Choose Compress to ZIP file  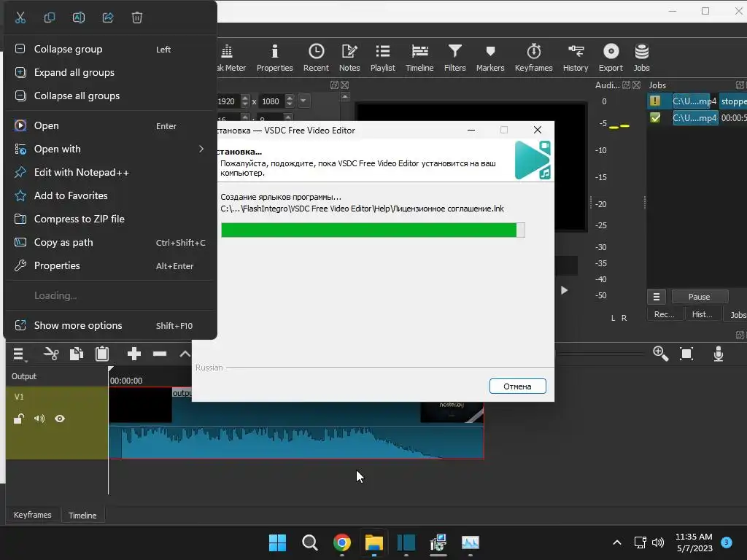(x=109, y=219)
